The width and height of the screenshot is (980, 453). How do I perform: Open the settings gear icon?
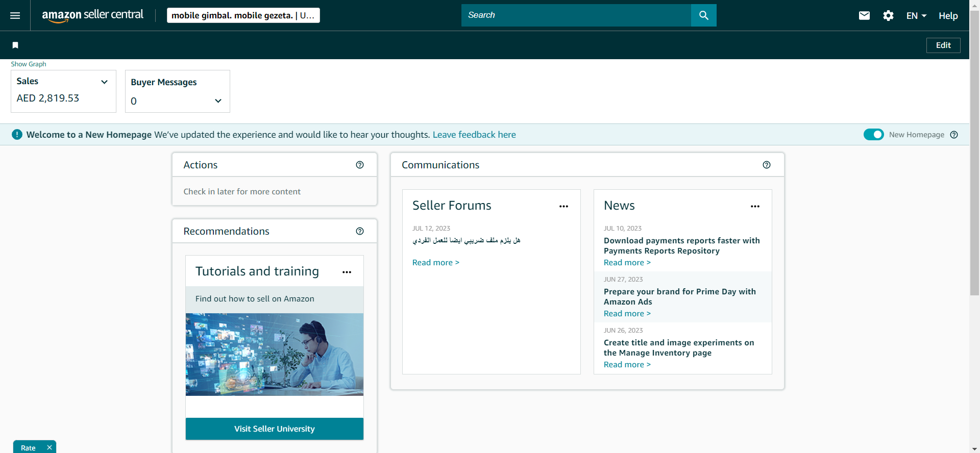[x=888, y=16]
